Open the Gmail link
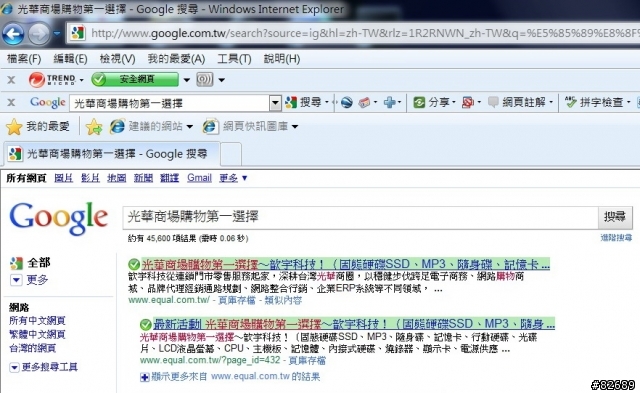 pos(199,178)
